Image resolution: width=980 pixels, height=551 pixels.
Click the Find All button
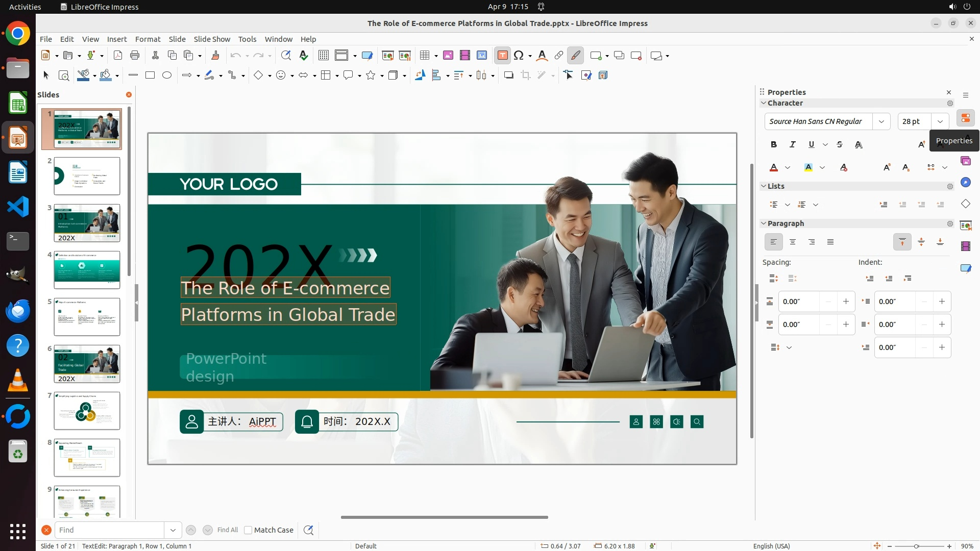pos(227,530)
